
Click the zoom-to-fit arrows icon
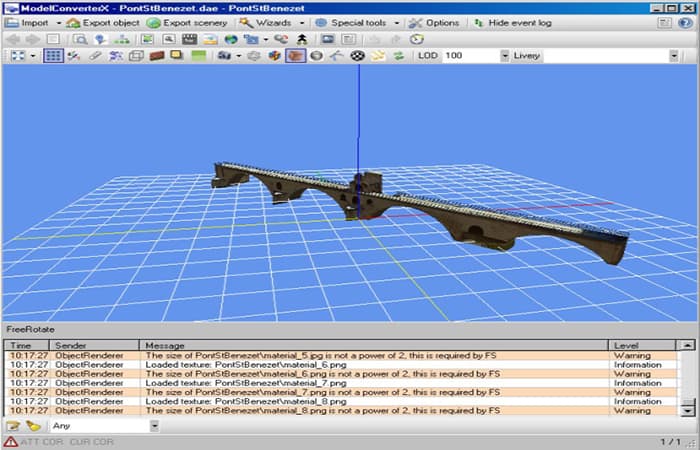[18, 56]
